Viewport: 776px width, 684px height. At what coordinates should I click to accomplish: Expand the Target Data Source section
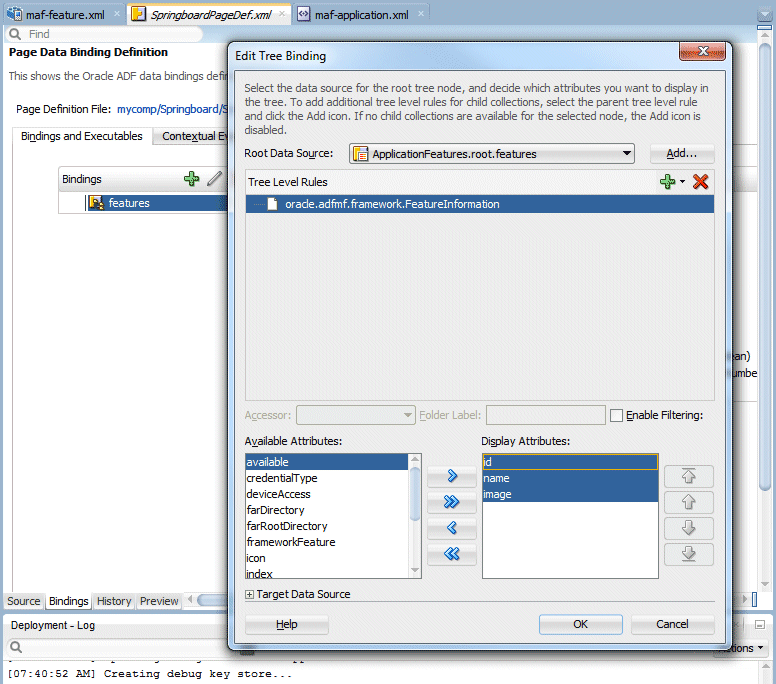coord(249,594)
